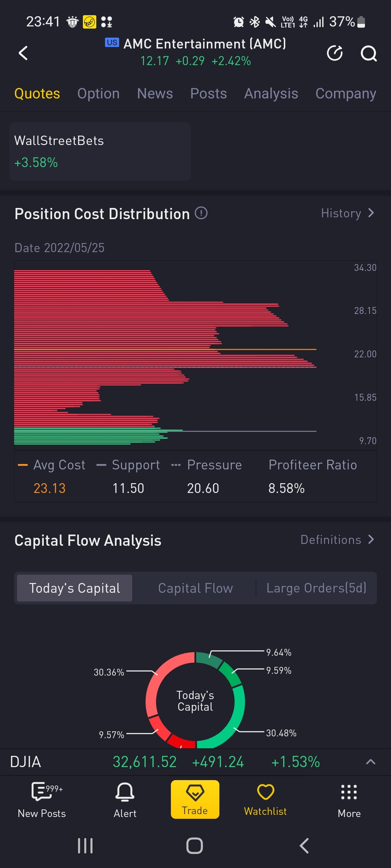
Task: Open the WallStreetBets card
Action: pos(100,151)
